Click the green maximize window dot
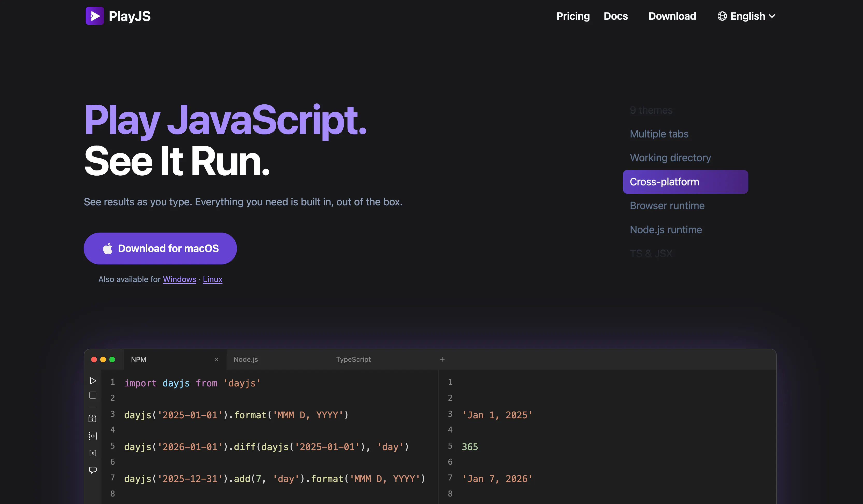Image resolution: width=863 pixels, height=504 pixels. click(112, 359)
